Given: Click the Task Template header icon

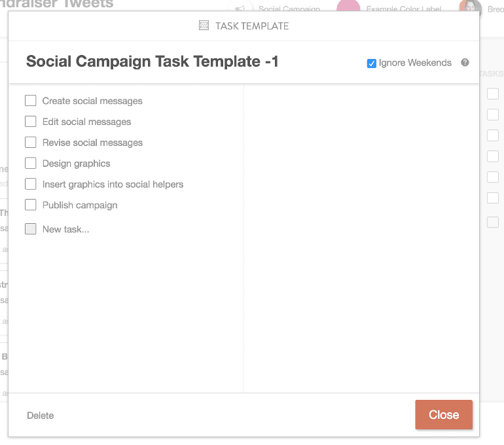Looking at the screenshot, I should pos(204,26).
